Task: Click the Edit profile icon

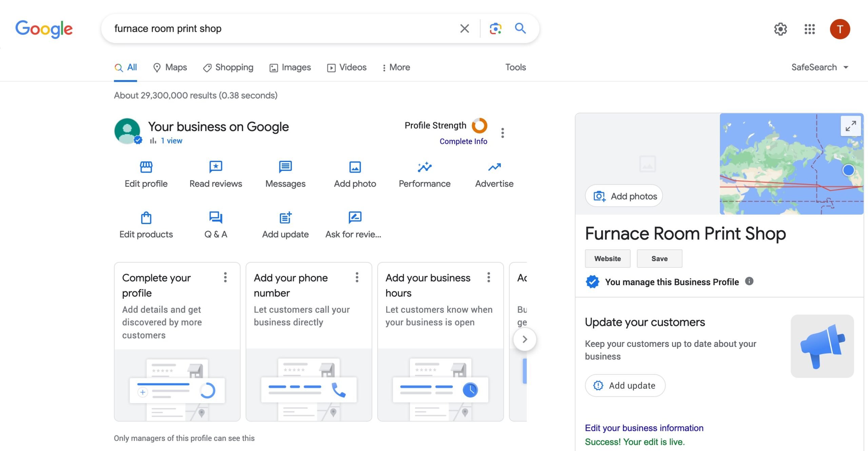Action: 146,166
